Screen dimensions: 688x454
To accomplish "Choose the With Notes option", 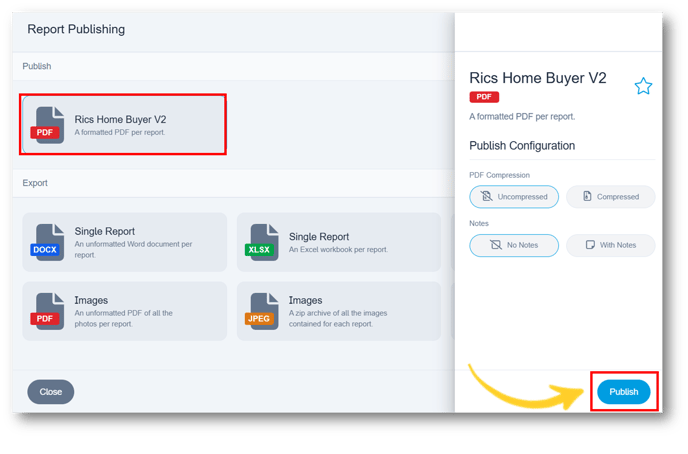I will [610, 245].
